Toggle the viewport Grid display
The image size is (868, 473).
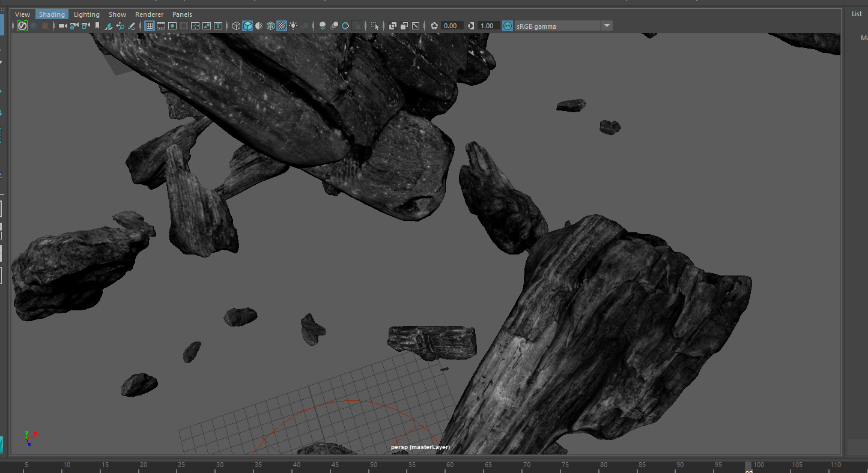coord(150,26)
